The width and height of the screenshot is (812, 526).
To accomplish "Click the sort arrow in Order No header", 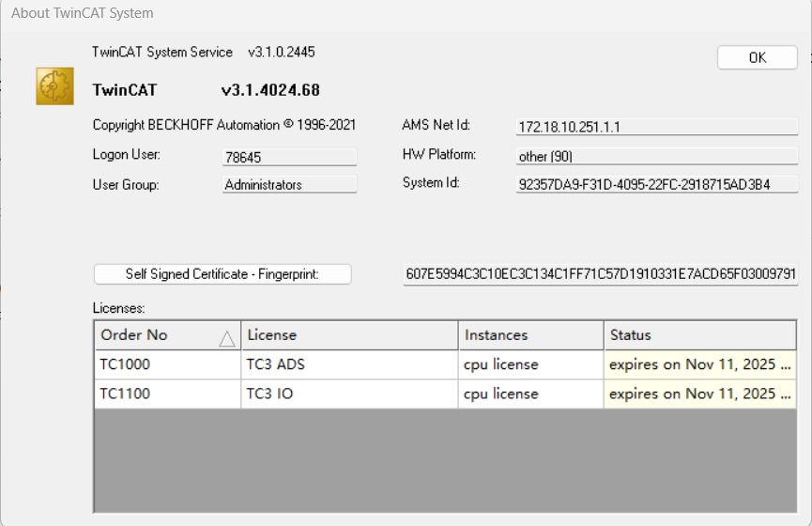I will tap(226, 338).
